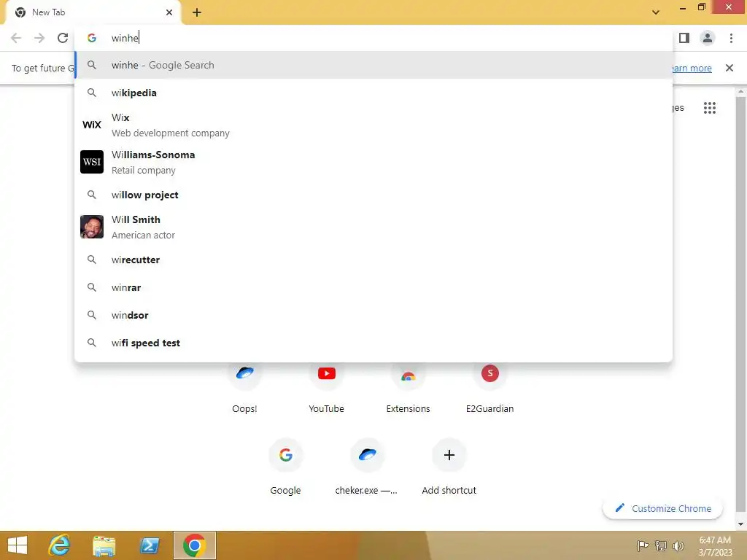Dismiss the info bar with X

coord(729,68)
